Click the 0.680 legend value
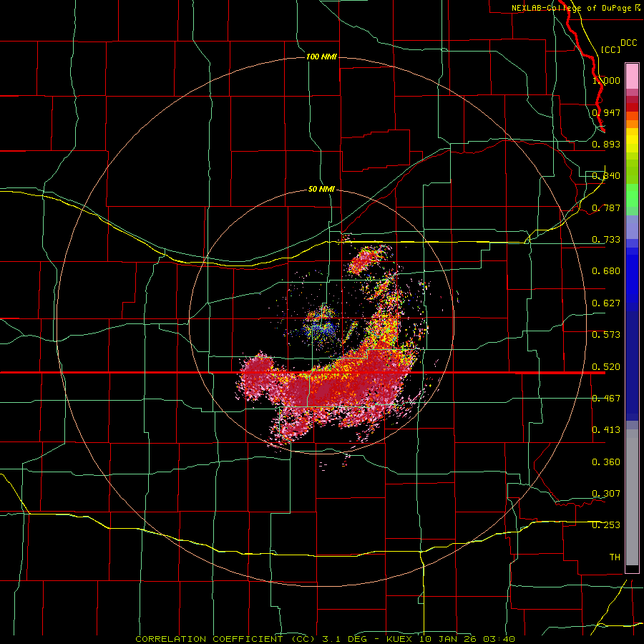Image resolution: width=644 pixels, height=644 pixels. coord(606,270)
